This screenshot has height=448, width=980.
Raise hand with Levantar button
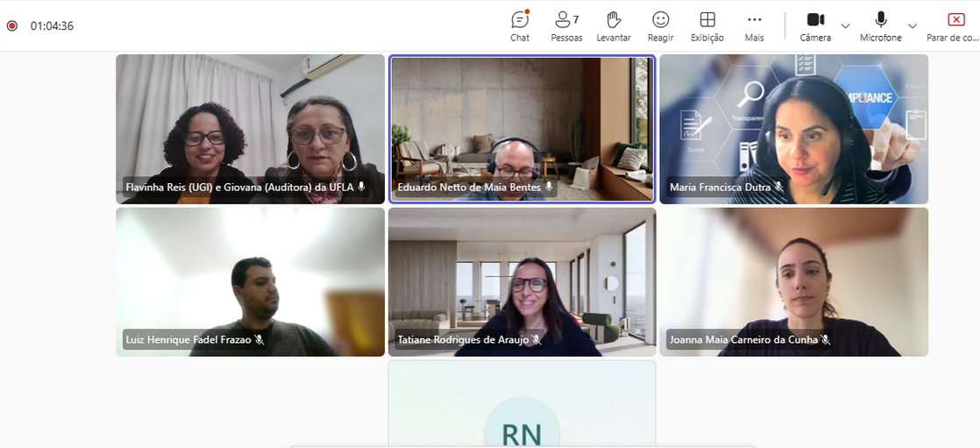click(614, 25)
